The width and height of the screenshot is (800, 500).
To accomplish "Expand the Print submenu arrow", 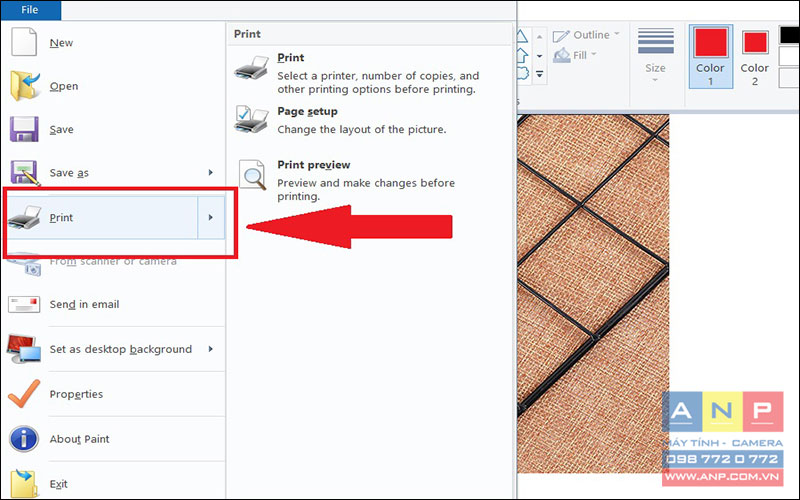I will [x=211, y=217].
